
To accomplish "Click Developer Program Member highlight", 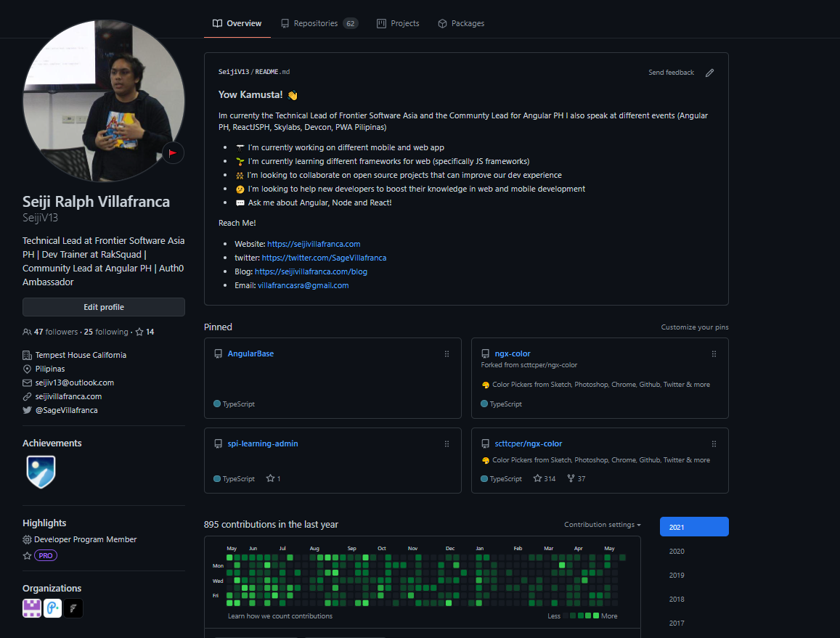I will [x=85, y=539].
